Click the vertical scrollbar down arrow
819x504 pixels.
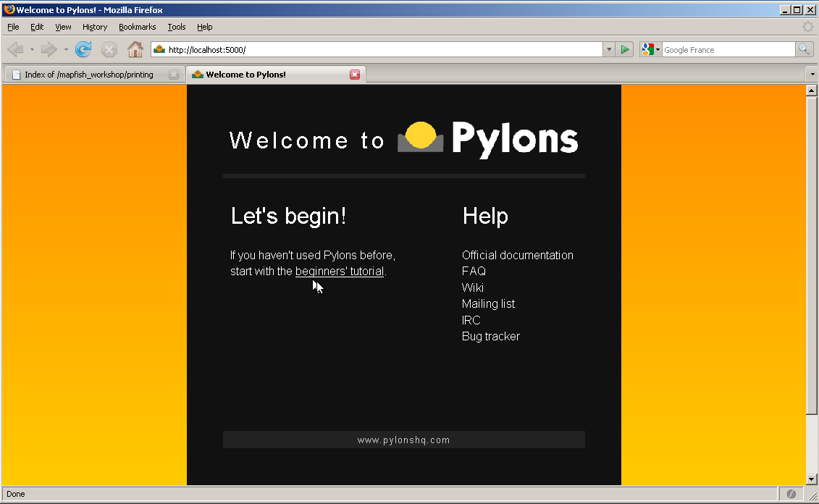[x=811, y=479]
